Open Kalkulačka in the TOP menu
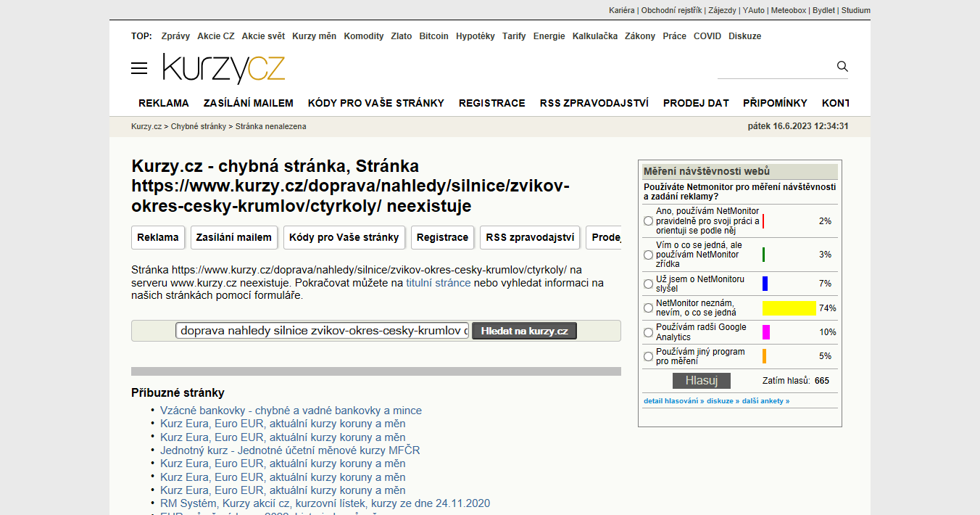The height and width of the screenshot is (515, 980). (595, 36)
